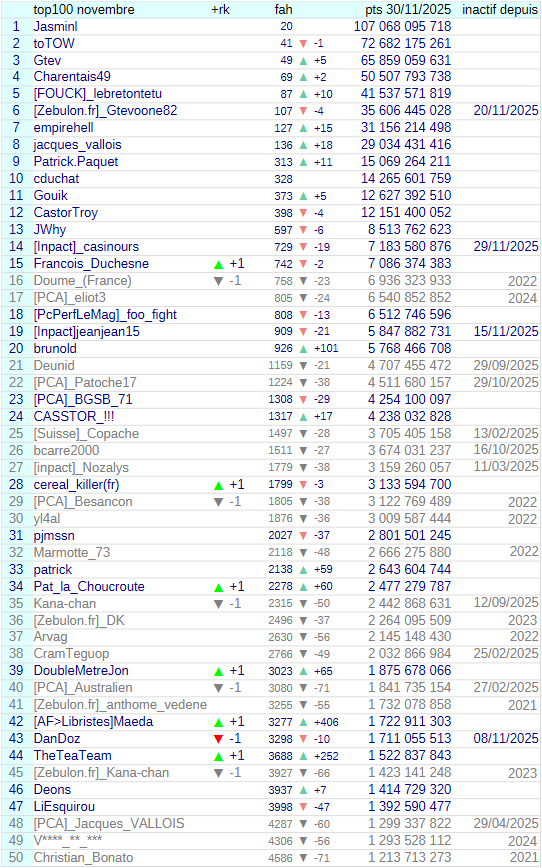Click the 'fah' column header

283,9
